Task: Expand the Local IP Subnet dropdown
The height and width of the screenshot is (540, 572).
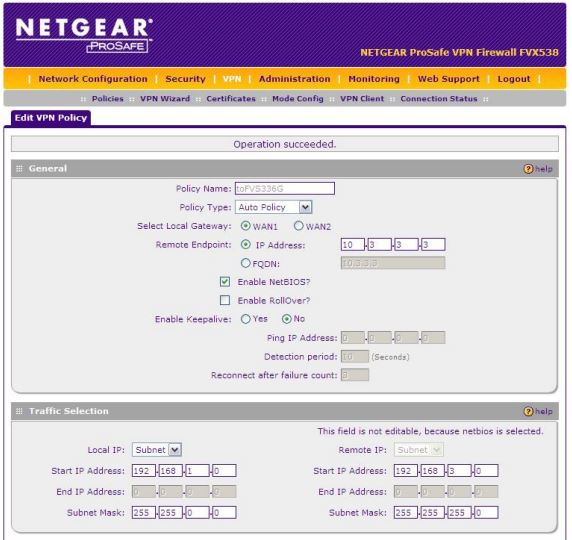Action: tap(157, 450)
